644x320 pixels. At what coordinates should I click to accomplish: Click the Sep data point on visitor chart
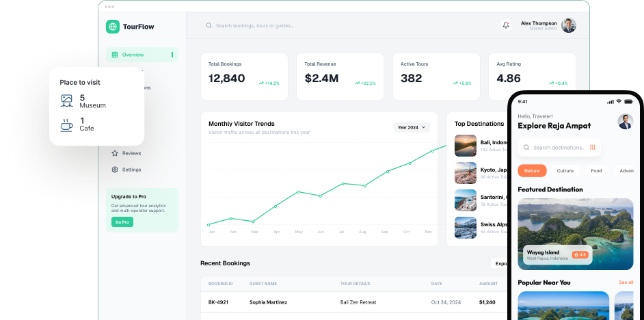[x=388, y=172]
